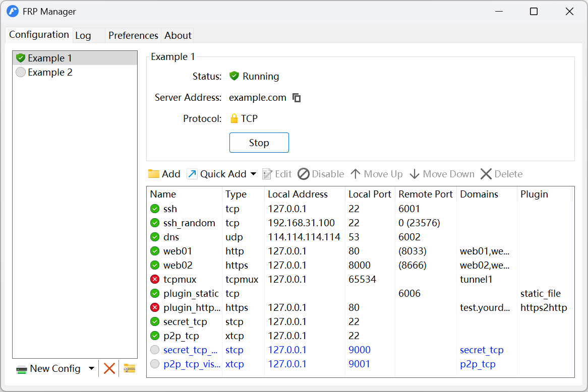Viewport: 588px width, 392px height.
Task: Open the New Config dropdown arrow
Action: click(x=91, y=368)
